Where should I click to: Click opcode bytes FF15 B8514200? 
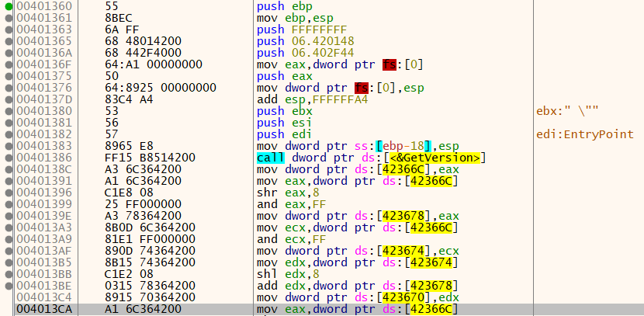[x=150, y=158]
